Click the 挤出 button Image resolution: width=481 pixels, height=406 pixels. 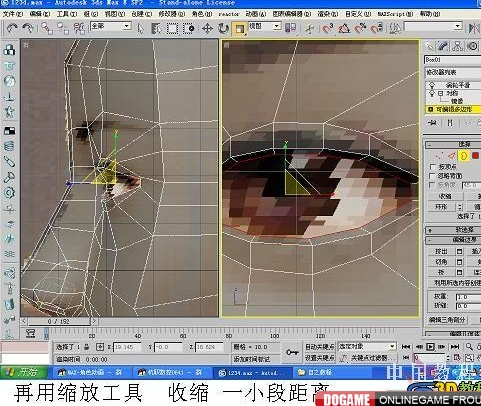[x=441, y=251]
